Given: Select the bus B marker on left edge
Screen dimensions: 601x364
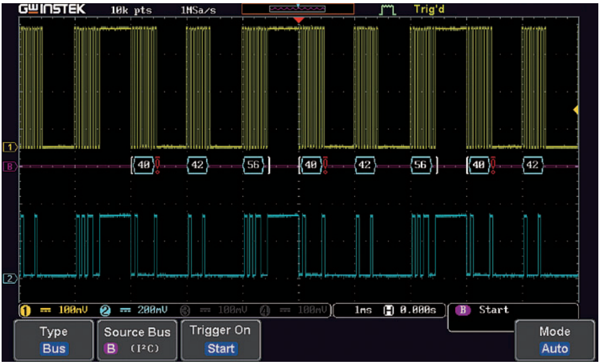Looking at the screenshot, I should [x=10, y=167].
